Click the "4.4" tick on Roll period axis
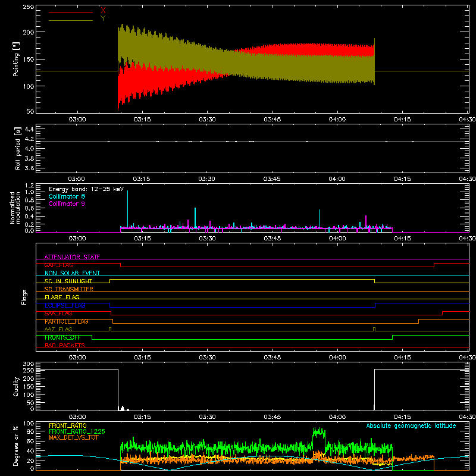 coord(29,129)
